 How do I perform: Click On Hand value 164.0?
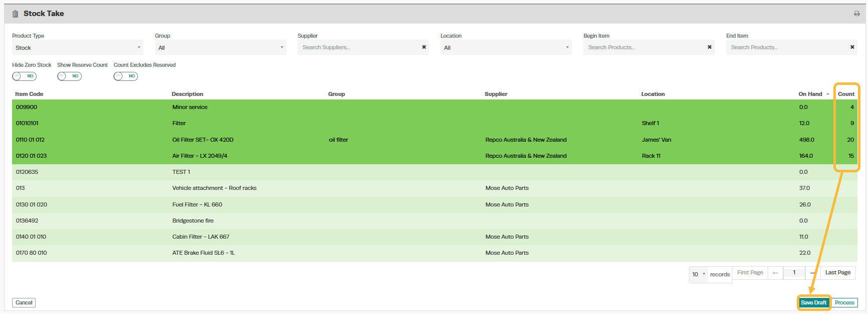coord(806,156)
